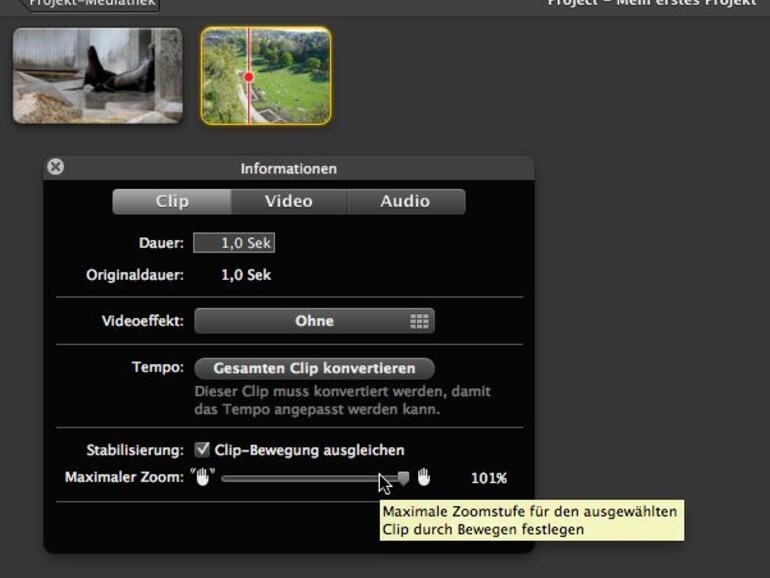770x578 pixels.
Task: Open the Videoeffekt Ohne selector
Action: pyautogui.click(x=314, y=321)
